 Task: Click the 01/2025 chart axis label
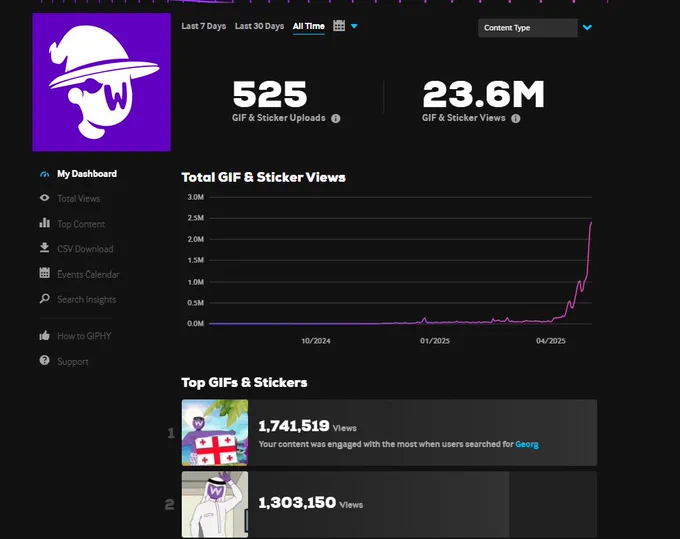tap(435, 341)
